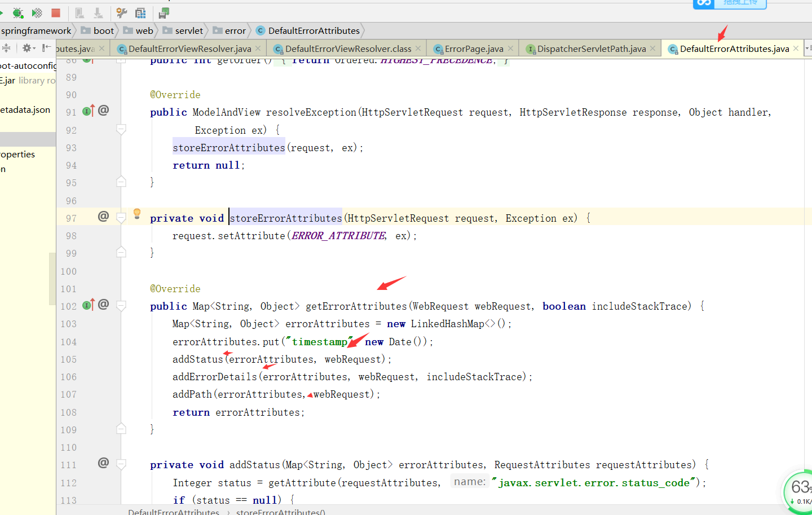
Task: Close the DefaultErrorViewResolver.class tab
Action: coord(417,49)
